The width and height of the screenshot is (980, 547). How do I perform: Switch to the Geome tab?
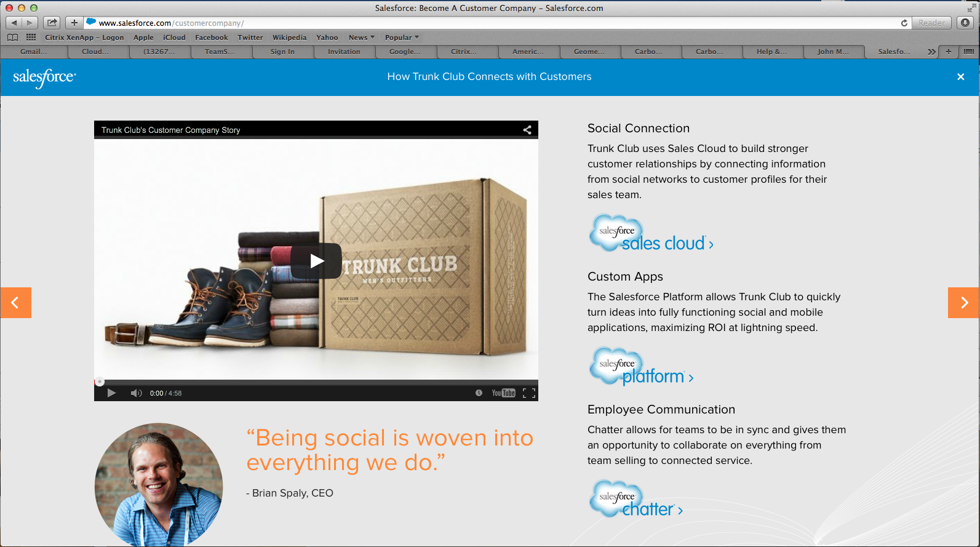589,52
